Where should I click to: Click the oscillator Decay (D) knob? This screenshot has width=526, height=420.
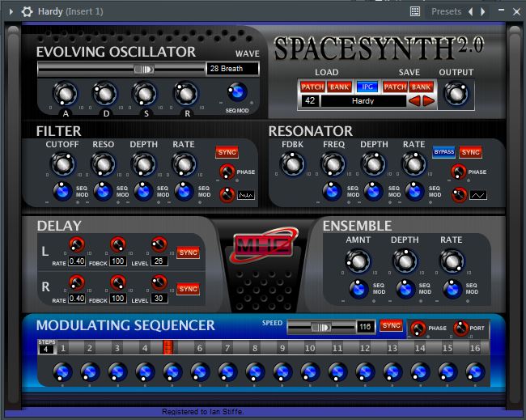105,94
